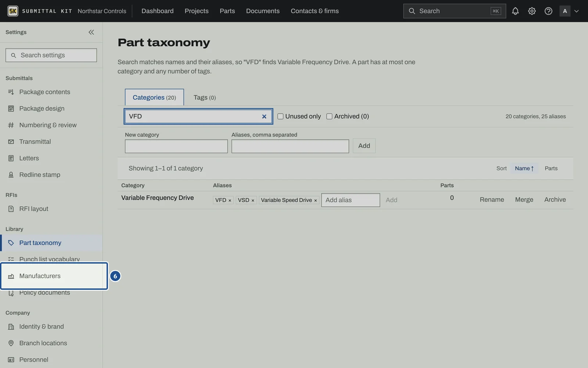Screen dimensions: 588x368
Task: Sort categories by Parts
Action: click(x=551, y=168)
